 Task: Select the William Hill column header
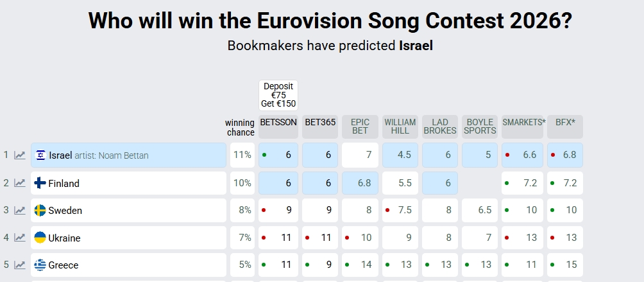click(x=400, y=127)
